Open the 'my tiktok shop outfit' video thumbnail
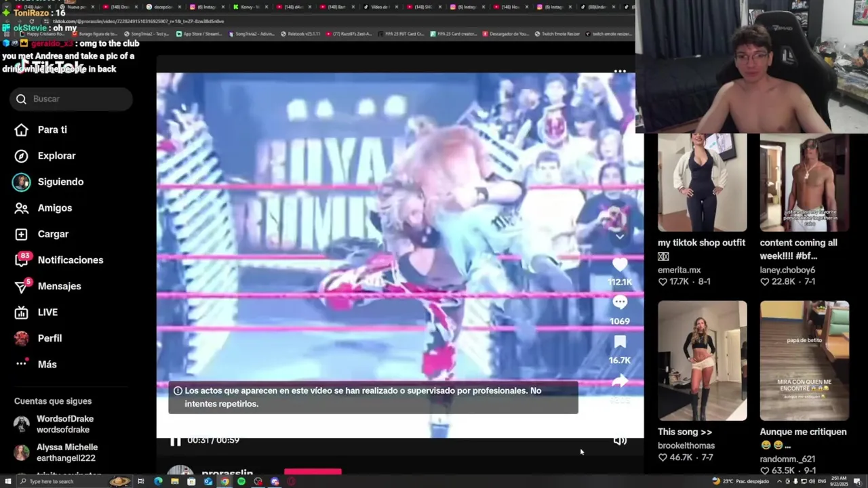This screenshot has height=488, width=868. 702,183
